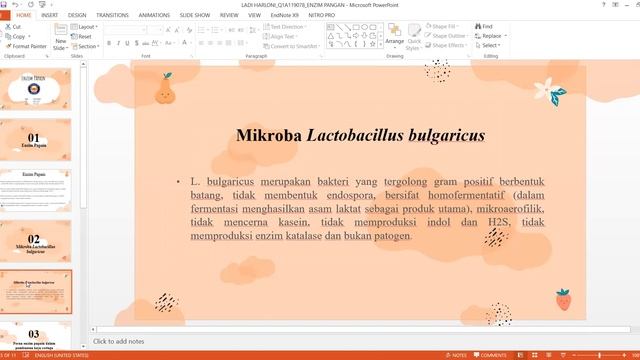Select the first title slide thumbnail

point(35,89)
